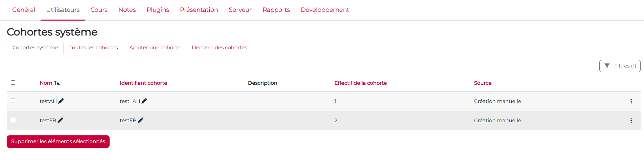
Task: Go to Déposer des cohortes tab
Action: 220,48
